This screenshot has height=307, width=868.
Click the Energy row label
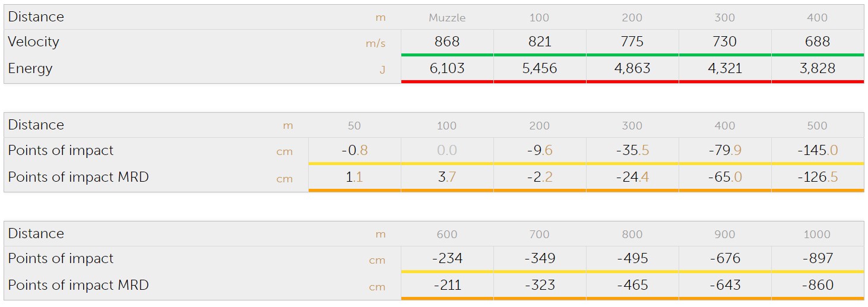pos(30,68)
